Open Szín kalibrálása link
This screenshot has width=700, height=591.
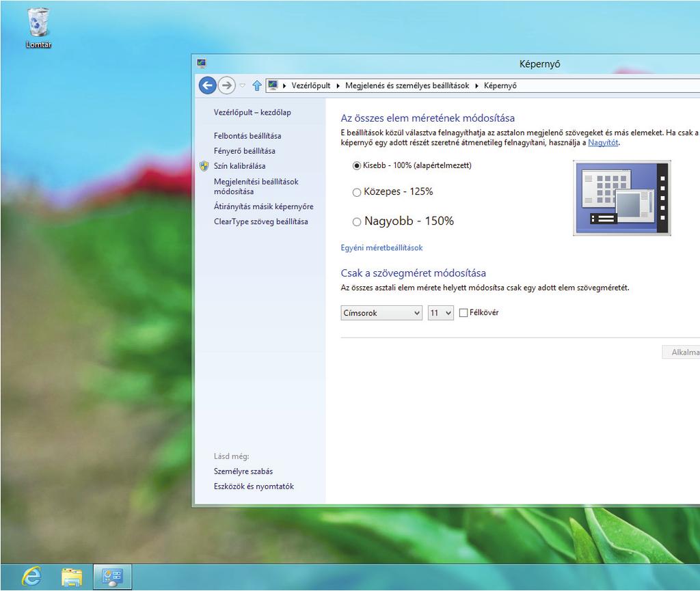point(239,166)
